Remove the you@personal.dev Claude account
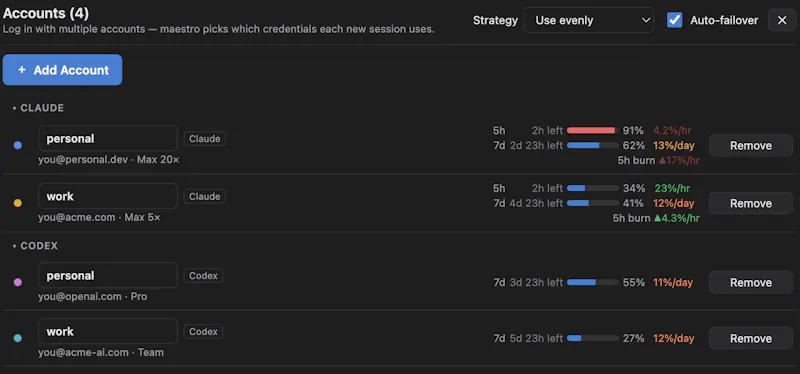This screenshot has height=374, width=800. point(751,145)
